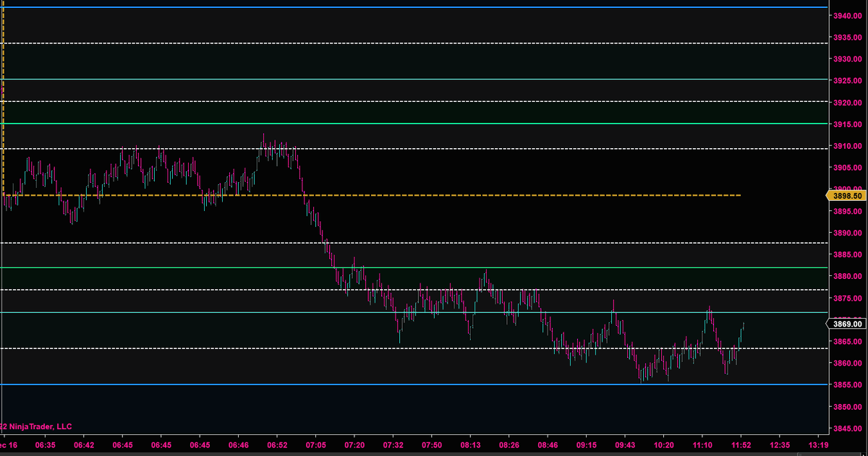Click the 08:26 time axis label
The image size is (868, 456).
509,445
